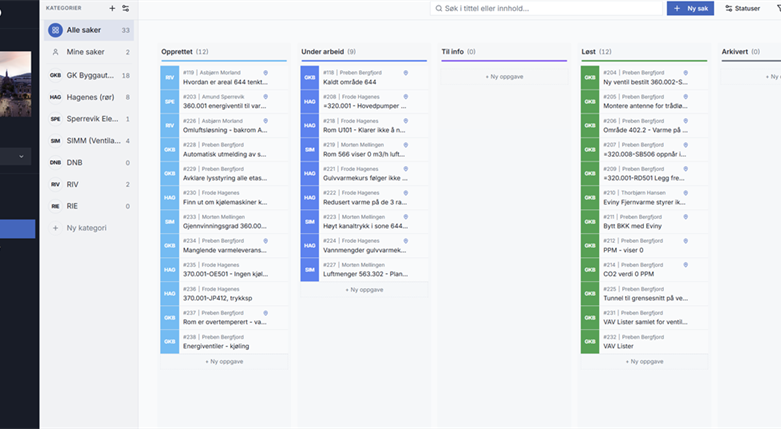Viewport: 781px width, 429px height.
Task: Click location pin icon on case #118
Action: [405, 73]
